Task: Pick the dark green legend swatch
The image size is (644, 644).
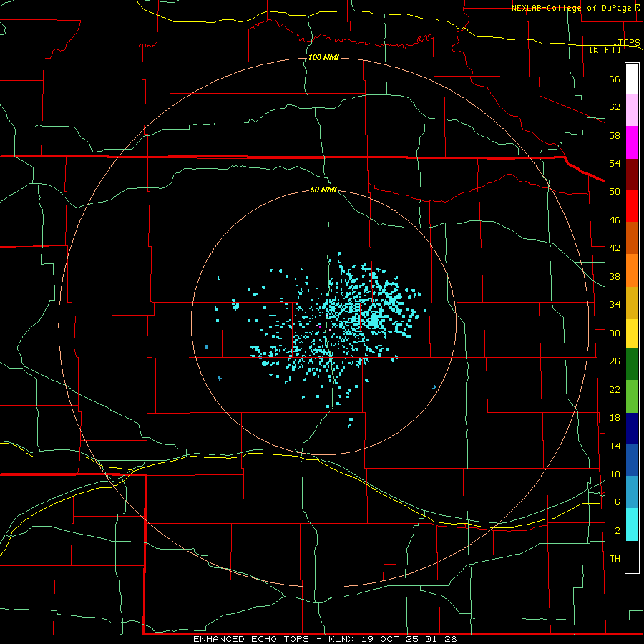Action: pyautogui.click(x=632, y=364)
